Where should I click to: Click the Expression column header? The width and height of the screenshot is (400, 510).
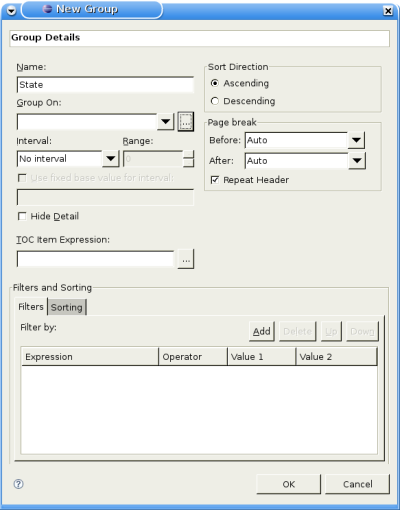click(90, 357)
